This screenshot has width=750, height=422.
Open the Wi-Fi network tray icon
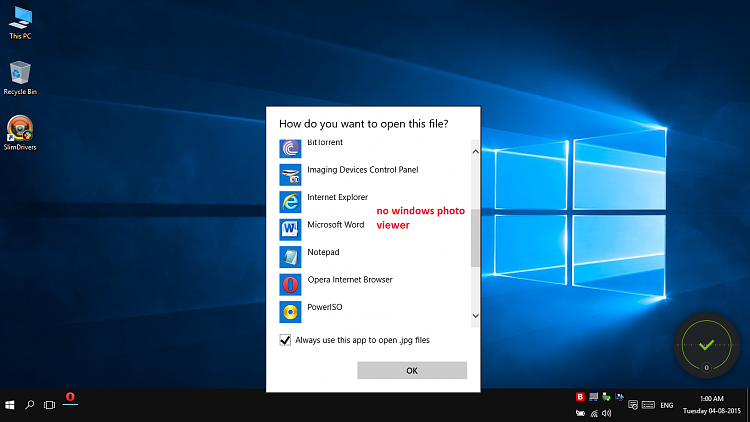594,413
